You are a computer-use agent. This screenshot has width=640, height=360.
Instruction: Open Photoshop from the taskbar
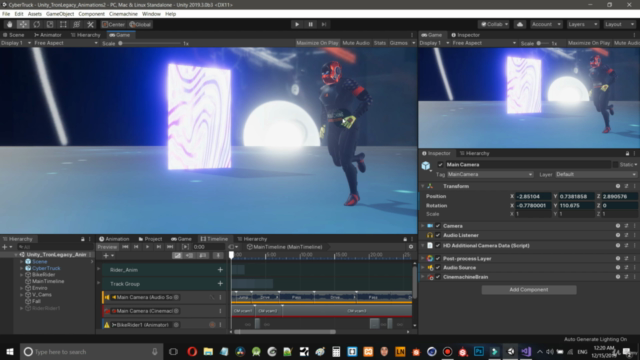click(x=478, y=352)
